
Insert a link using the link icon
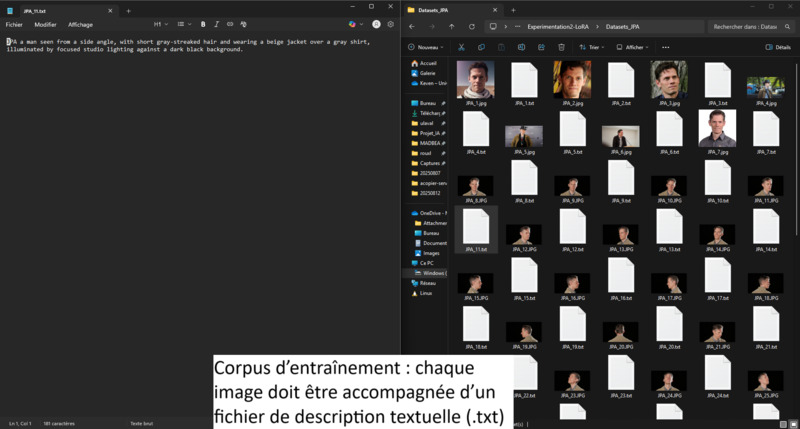[x=230, y=24]
